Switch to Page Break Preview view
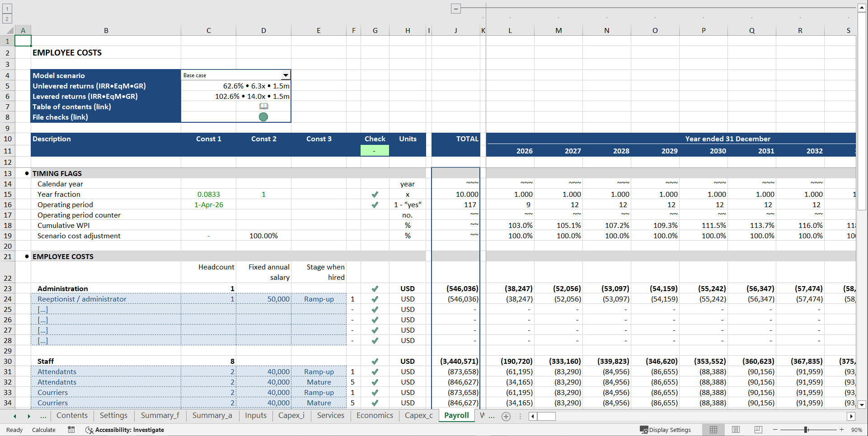 tap(758, 430)
